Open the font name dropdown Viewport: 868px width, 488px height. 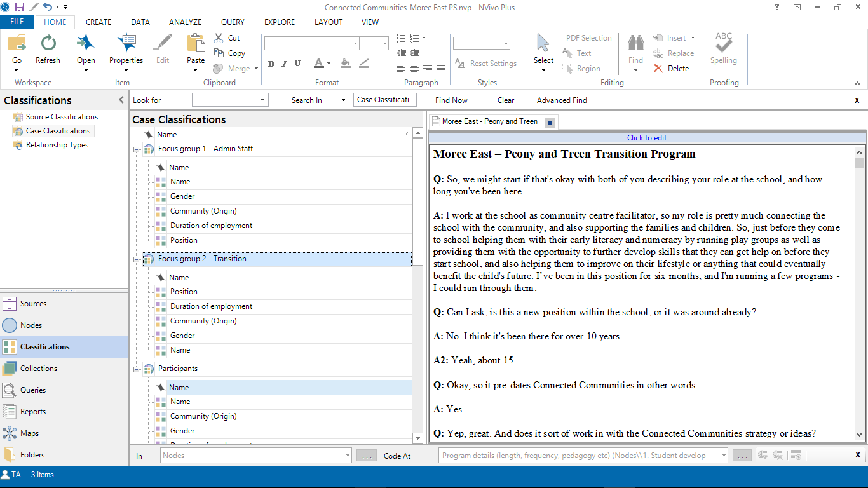(x=355, y=43)
